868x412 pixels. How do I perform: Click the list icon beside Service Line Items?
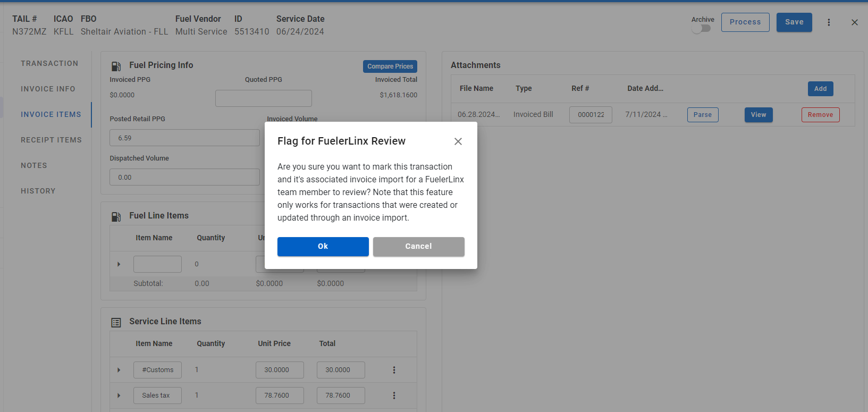click(116, 322)
